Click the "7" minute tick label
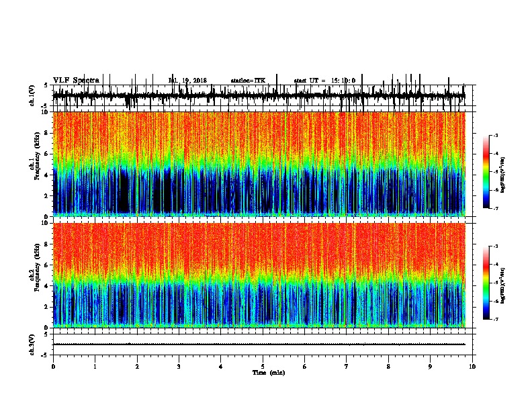Screen dimensions: 532x411 coord(347,367)
